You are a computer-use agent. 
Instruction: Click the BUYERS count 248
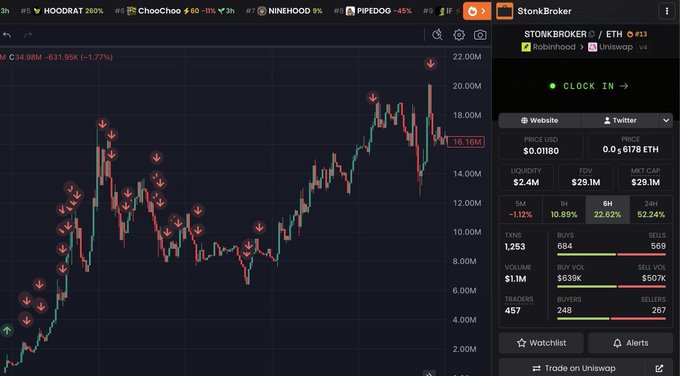pos(564,311)
